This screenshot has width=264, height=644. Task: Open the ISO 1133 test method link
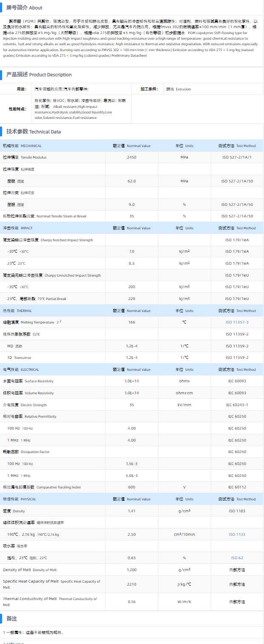(x=237, y=534)
